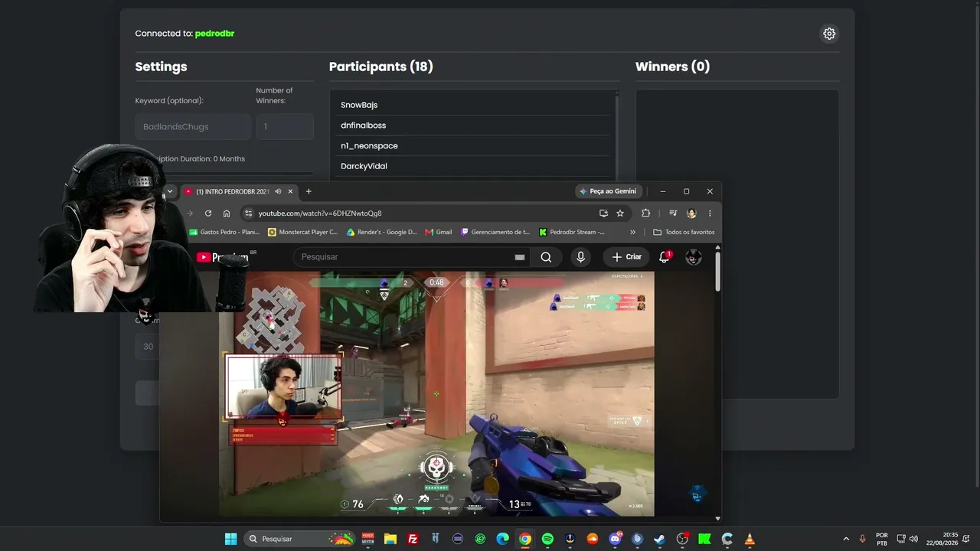Go to the Chrome home page
Viewport: 980px width, 551px height.
pyautogui.click(x=227, y=214)
